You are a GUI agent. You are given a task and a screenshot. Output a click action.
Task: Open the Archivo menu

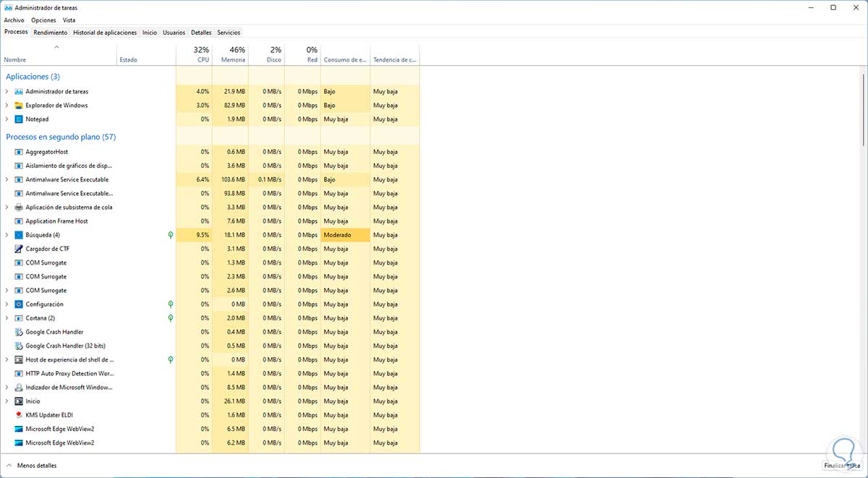click(14, 20)
